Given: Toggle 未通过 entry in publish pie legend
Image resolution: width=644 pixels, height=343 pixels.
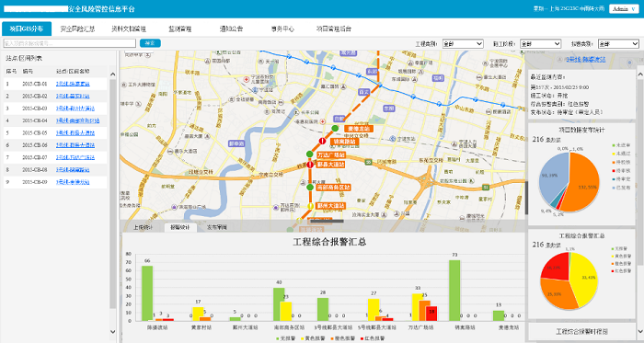Looking at the screenshot, I should point(621,154).
